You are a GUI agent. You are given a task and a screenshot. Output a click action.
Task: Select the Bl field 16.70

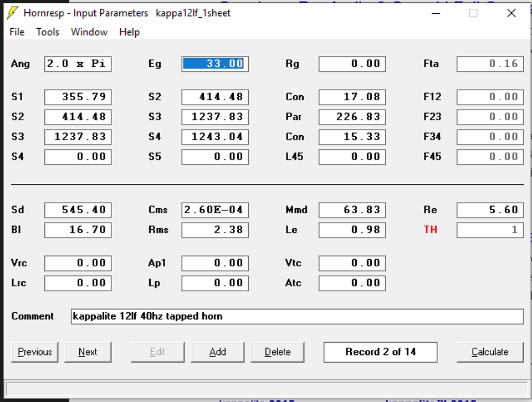78,230
